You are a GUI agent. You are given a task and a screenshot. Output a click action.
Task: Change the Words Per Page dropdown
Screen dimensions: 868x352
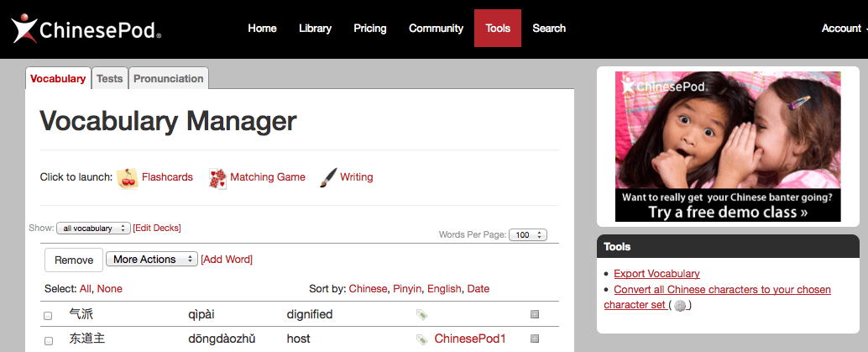527,235
